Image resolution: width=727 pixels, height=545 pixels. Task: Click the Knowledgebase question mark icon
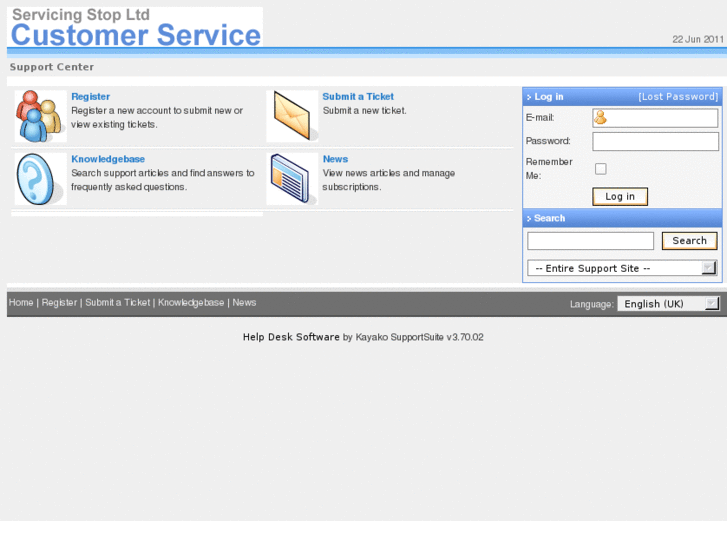tap(40, 179)
